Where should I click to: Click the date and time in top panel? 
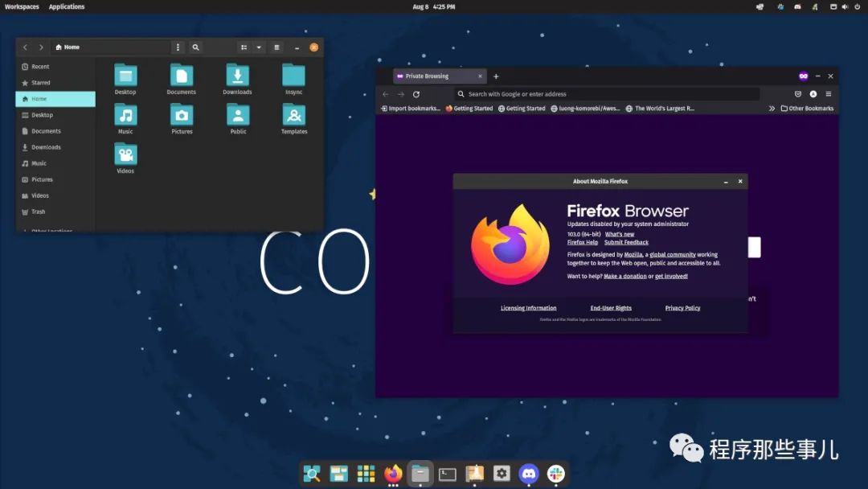[x=434, y=6]
